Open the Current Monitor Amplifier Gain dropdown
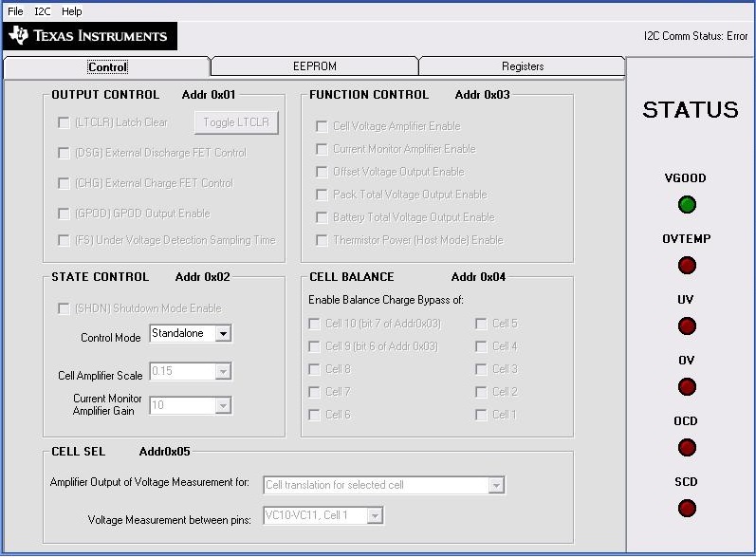 [222, 405]
